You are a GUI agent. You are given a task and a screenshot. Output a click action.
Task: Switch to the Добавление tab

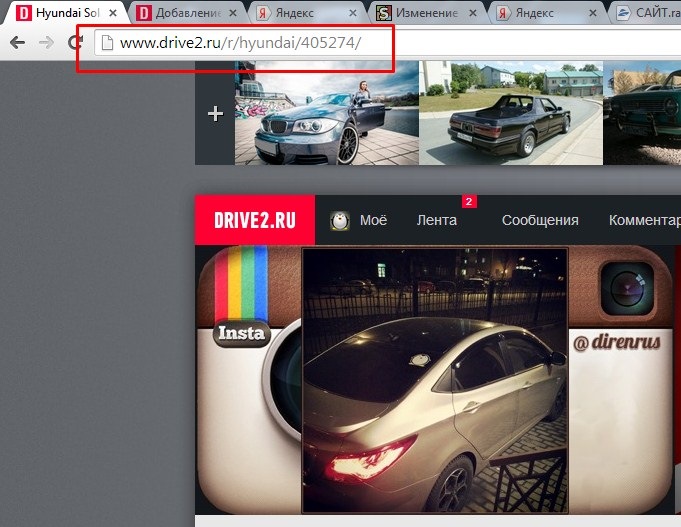click(188, 13)
